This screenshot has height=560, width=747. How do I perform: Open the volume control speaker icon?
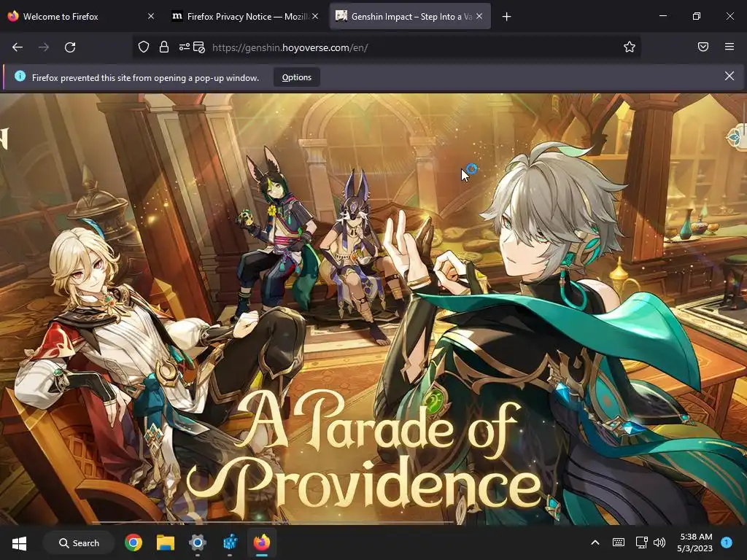click(x=659, y=542)
